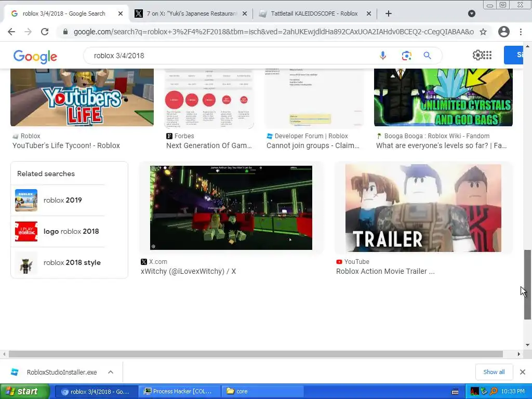Open the Forbes red circles chart image
Image resolution: width=532 pixels, height=399 pixels.
pyautogui.click(x=209, y=98)
